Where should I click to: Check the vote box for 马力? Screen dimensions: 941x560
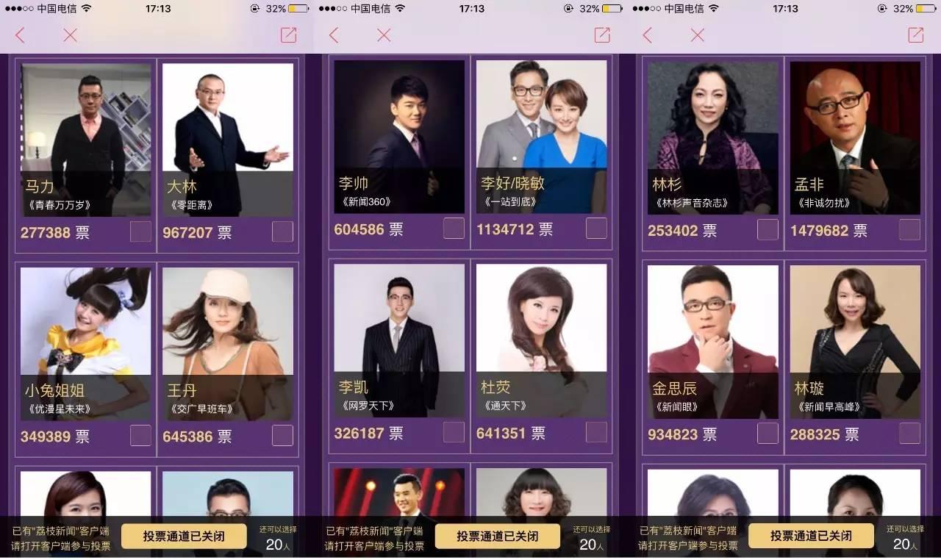click(140, 231)
